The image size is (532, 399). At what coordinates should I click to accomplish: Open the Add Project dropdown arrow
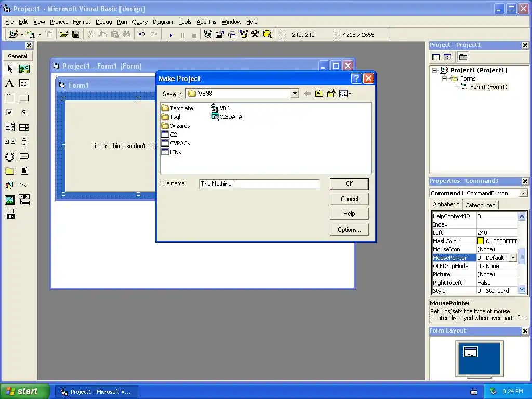click(22, 35)
